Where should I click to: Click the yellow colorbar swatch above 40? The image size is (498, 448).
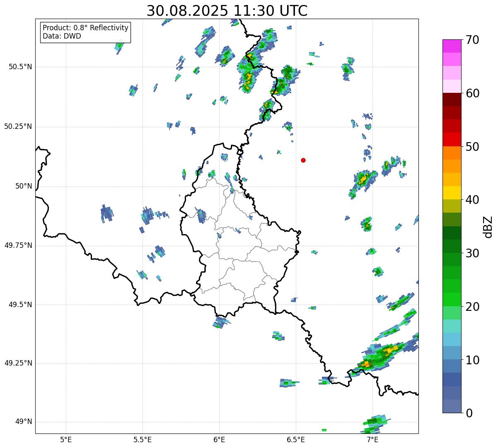[452, 193]
